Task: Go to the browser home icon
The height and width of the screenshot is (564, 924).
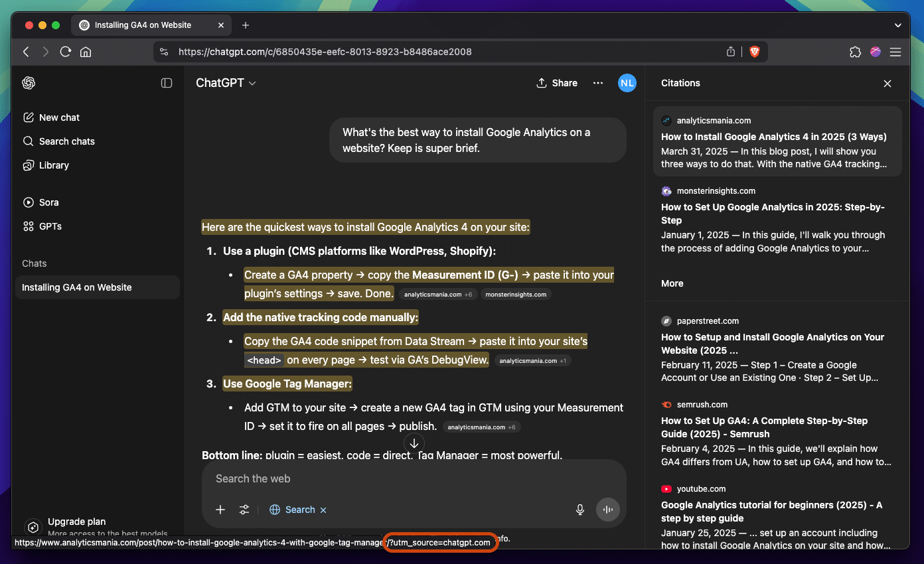Action: click(x=86, y=52)
